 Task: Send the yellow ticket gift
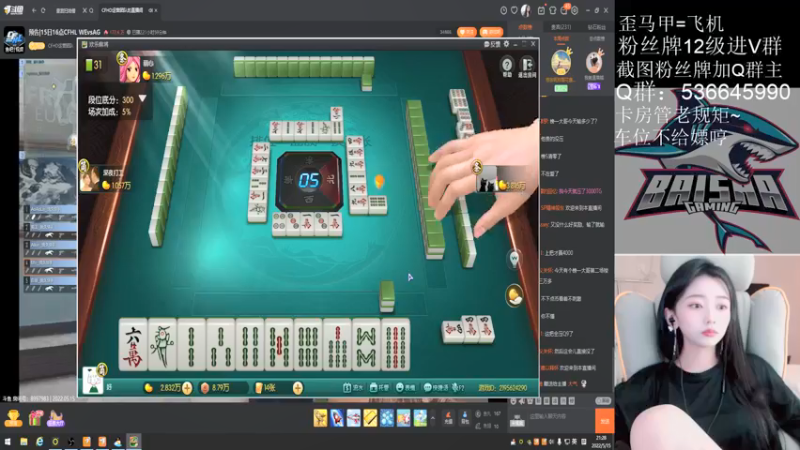(370, 418)
